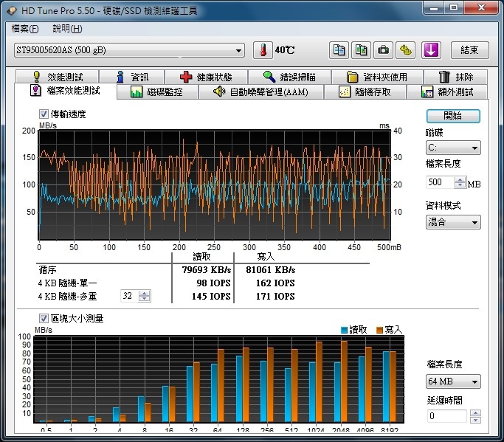Viewport: 504px width, 442px height.
Task: Click the HD Tune title bar app icon
Action: click(x=12, y=11)
